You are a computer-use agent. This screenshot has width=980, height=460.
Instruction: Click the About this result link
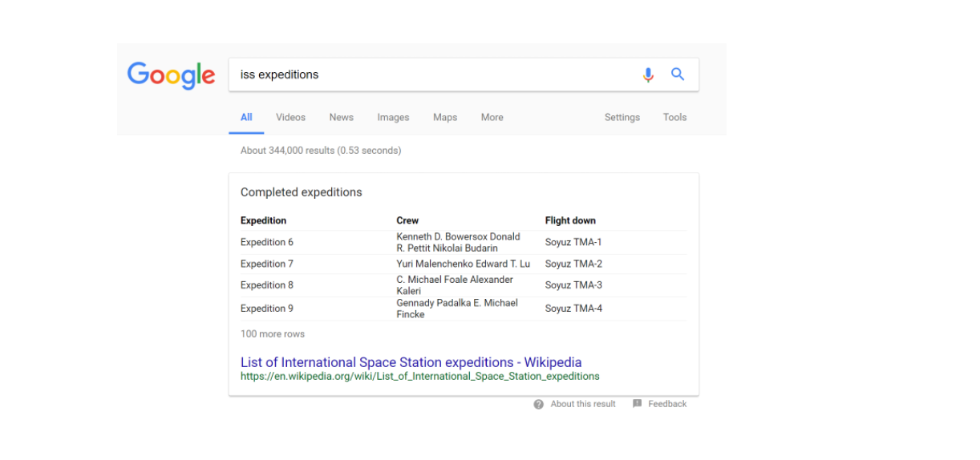point(583,404)
